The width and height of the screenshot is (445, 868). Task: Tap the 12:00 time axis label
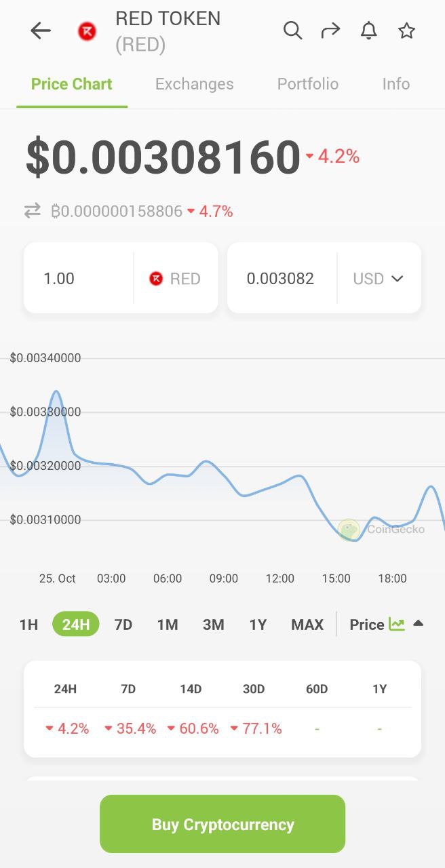tap(280, 578)
